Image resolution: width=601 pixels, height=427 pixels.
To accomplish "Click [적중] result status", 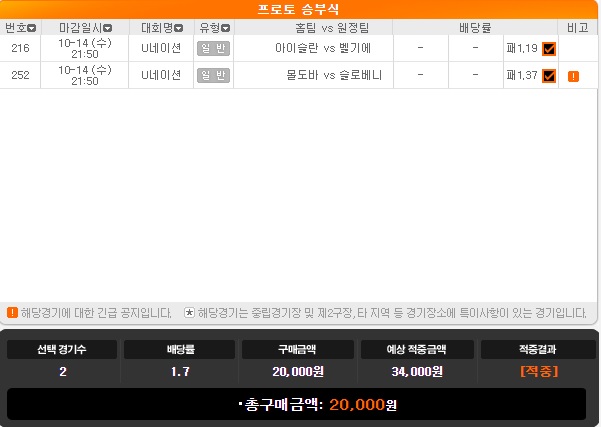I will 539,371.
